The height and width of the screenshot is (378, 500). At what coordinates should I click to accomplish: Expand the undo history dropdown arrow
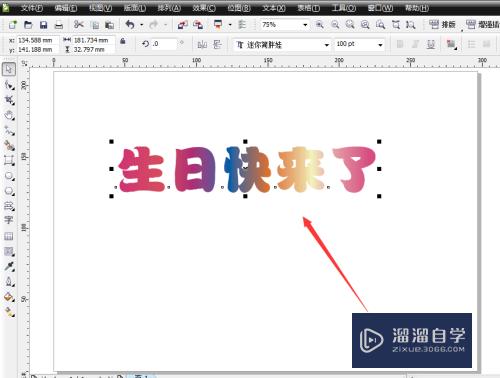pos(142,25)
